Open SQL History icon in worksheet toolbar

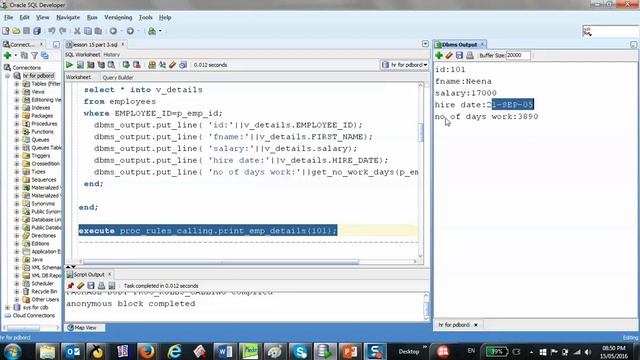click(183, 65)
